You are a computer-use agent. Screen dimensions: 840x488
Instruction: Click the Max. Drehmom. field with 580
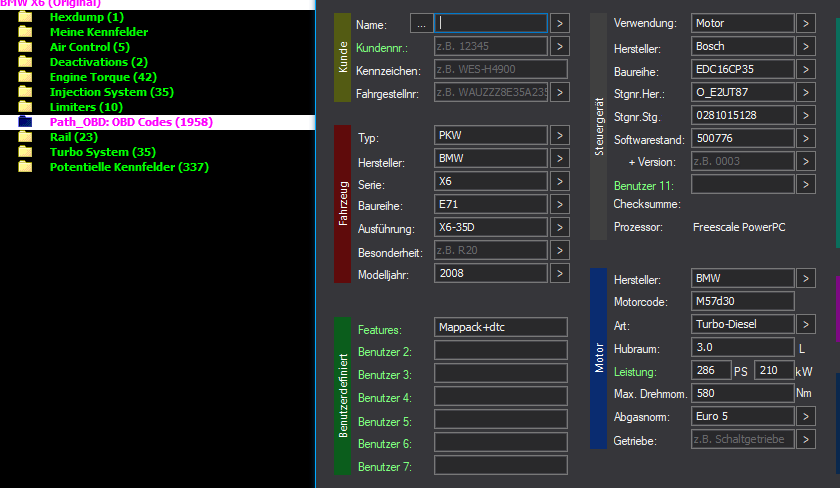(742, 393)
